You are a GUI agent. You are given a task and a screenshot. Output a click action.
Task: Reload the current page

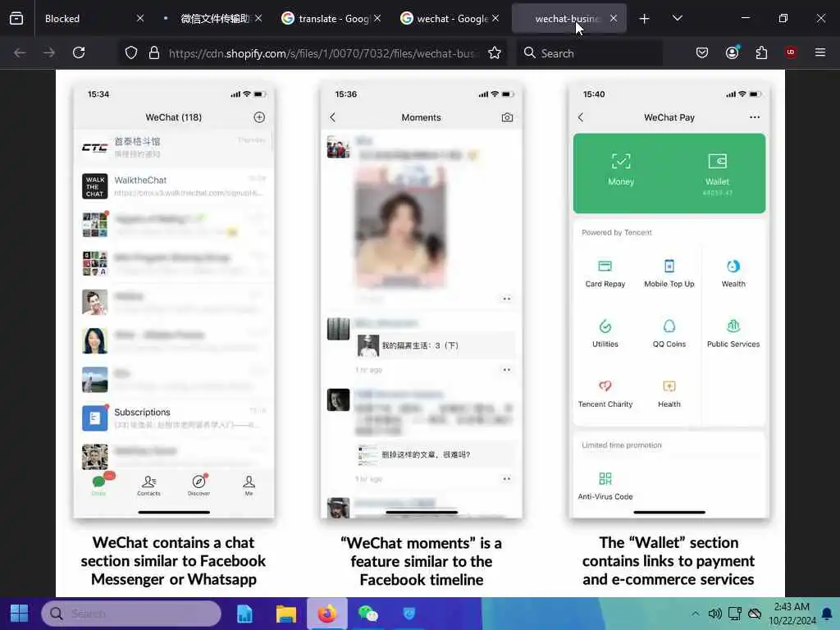point(79,52)
